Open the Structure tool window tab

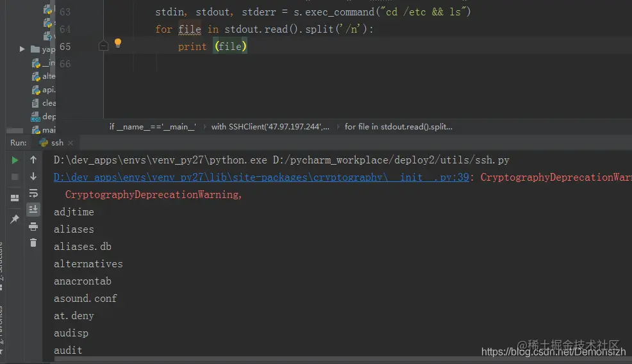[2, 266]
